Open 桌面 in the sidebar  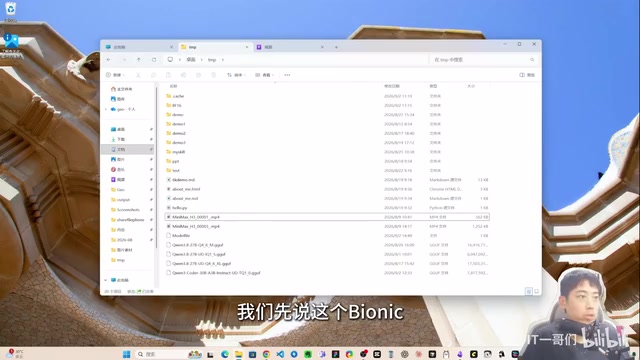pyautogui.click(x=118, y=129)
